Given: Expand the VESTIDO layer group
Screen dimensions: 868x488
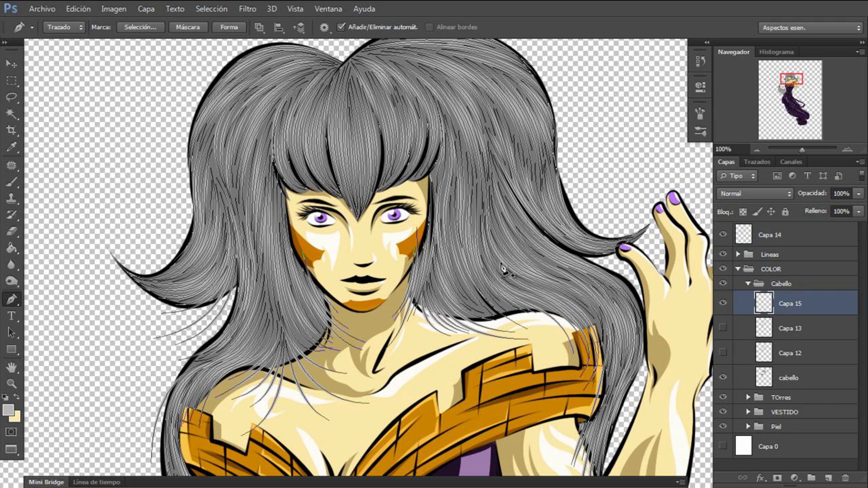Looking at the screenshot, I should point(748,412).
